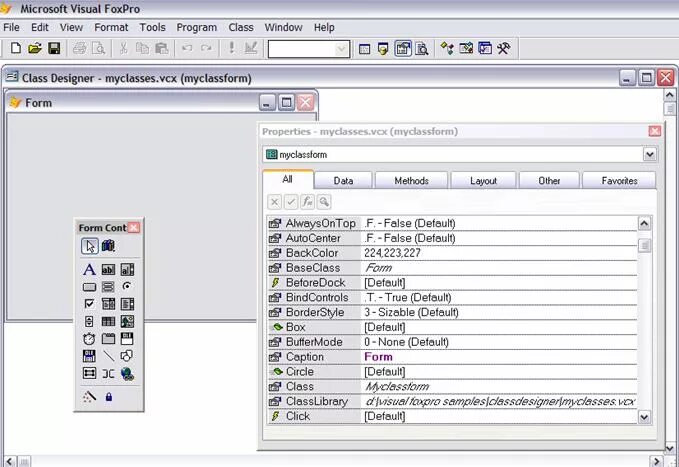Screen dimensions: 679x467
Task: Open the Format menu
Action: (x=111, y=27)
